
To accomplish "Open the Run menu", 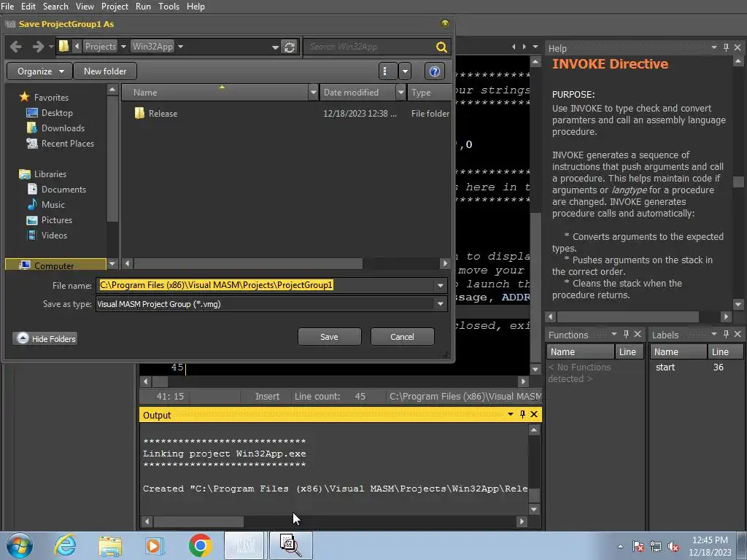I will (143, 6).
